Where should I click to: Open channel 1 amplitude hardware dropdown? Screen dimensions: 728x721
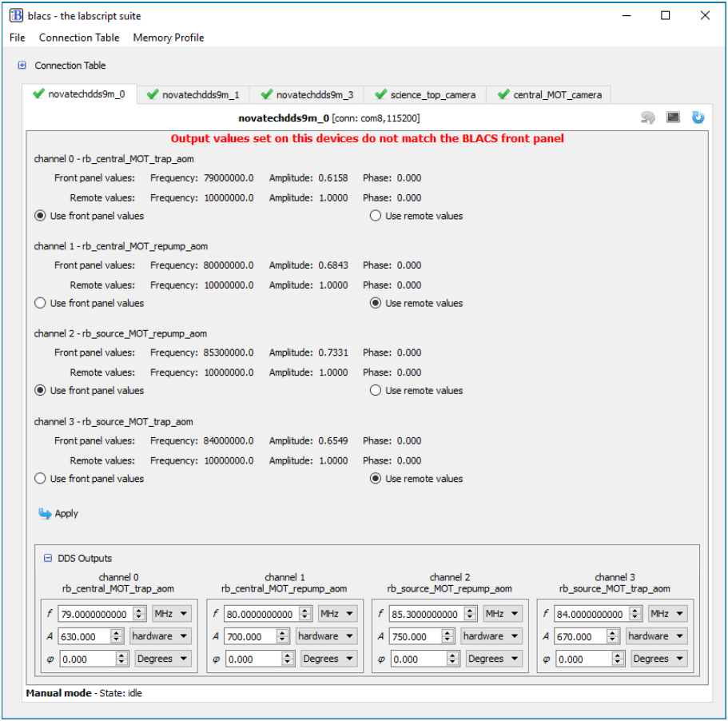pyautogui.click(x=326, y=636)
